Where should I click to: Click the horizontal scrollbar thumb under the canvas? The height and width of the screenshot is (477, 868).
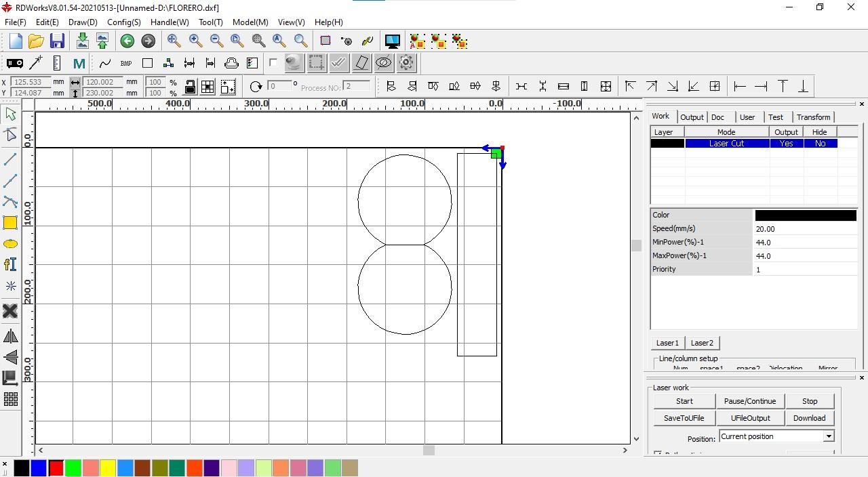[429, 450]
